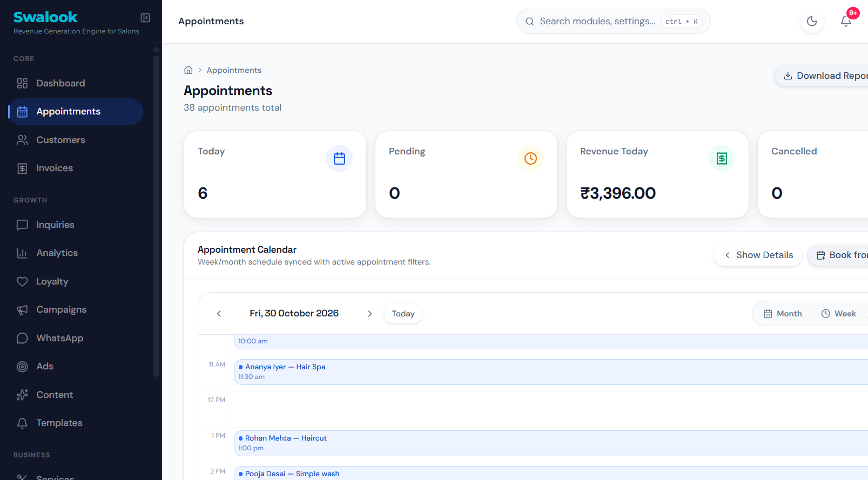868x480 pixels.
Task: Switch calendar to Week view
Action: tap(839, 314)
